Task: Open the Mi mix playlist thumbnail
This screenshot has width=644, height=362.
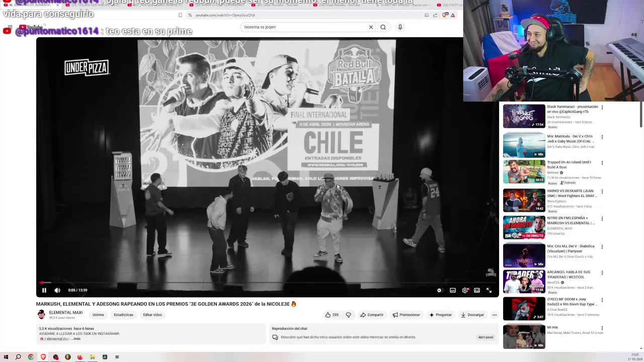Action: pos(524,336)
